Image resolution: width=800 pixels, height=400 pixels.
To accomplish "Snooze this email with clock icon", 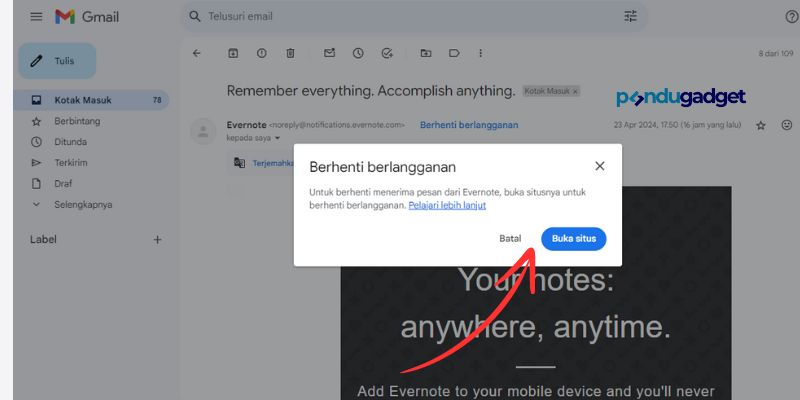I will 358,53.
